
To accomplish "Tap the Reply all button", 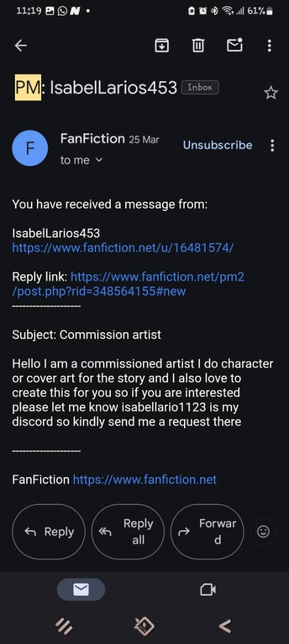I will tap(128, 532).
